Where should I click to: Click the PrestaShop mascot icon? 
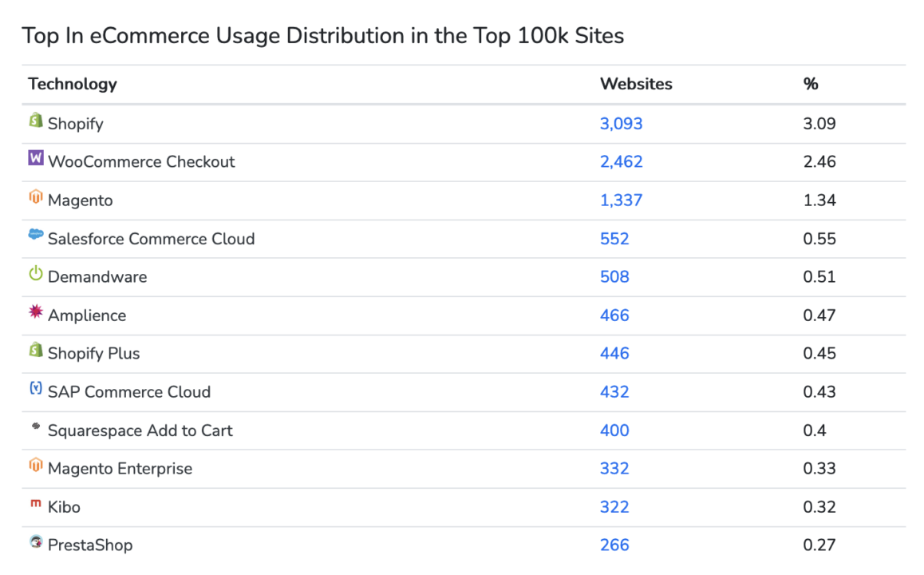[36, 541]
